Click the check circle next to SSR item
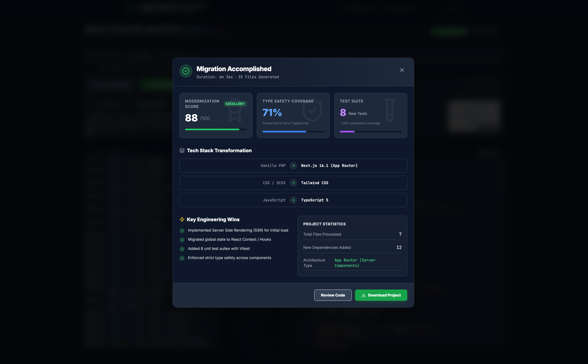Image resolution: width=588 pixels, height=364 pixels. pyautogui.click(x=182, y=231)
